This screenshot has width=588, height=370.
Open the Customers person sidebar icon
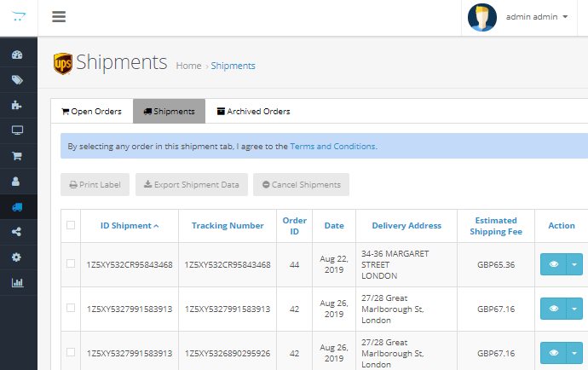pyautogui.click(x=15, y=182)
